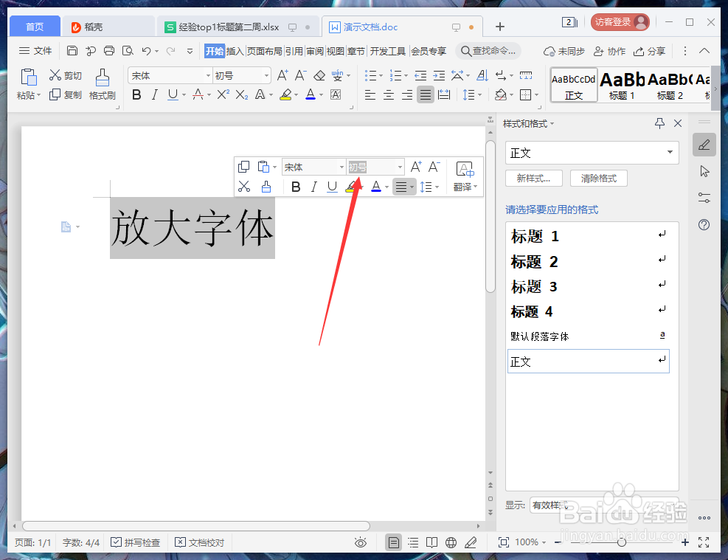Expand the line spacing dropdown

point(473,94)
